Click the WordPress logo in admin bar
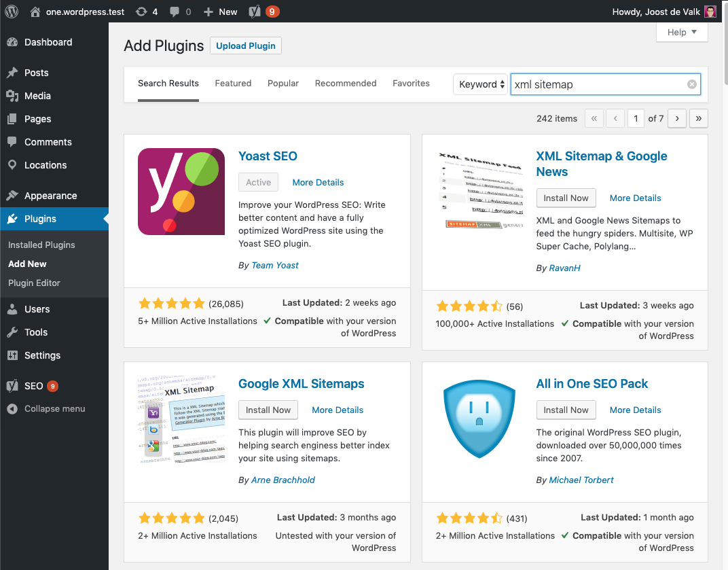Viewport: 728px width, 570px height. pos(11,12)
